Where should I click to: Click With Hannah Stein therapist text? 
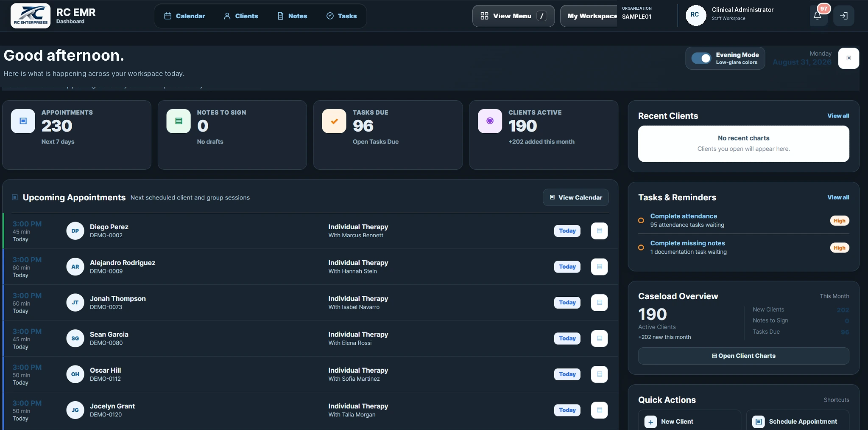click(x=352, y=271)
